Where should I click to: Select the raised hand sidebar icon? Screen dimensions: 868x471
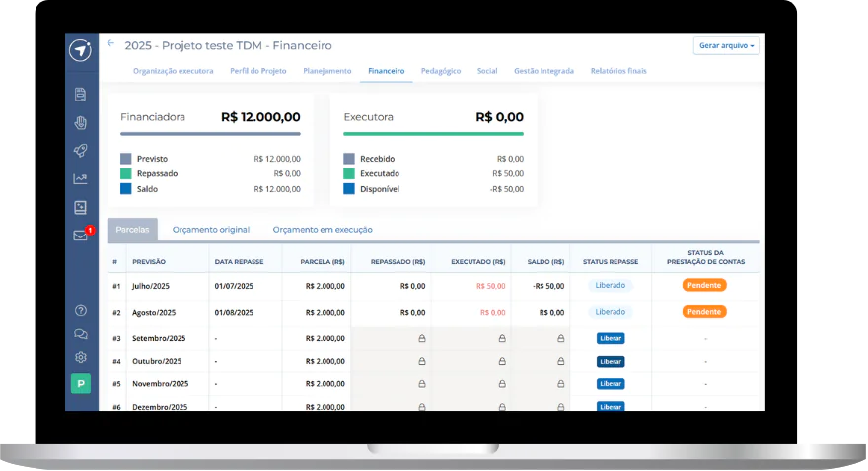point(80,122)
